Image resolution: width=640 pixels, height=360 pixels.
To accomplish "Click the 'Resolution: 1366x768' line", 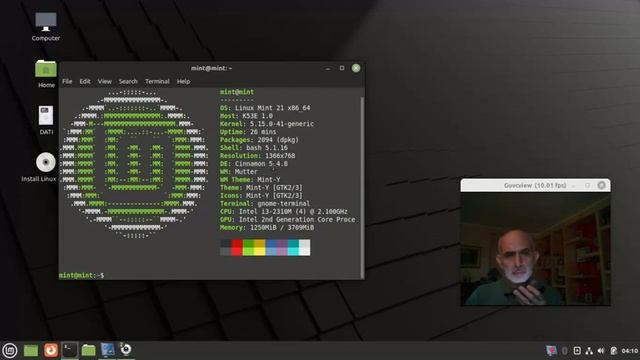I will (257, 156).
